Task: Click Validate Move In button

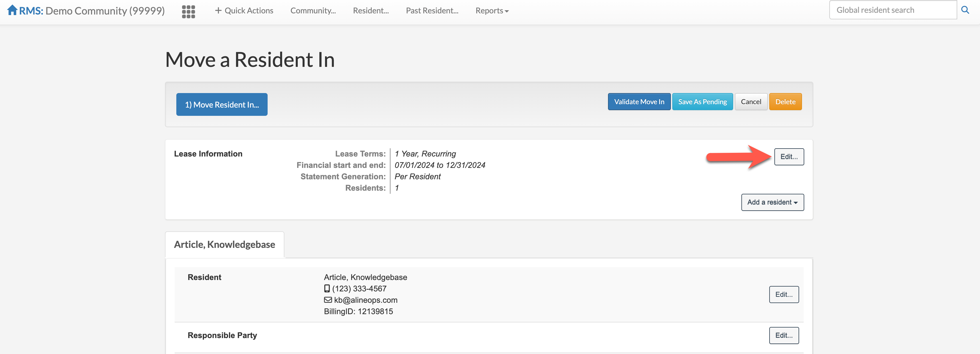Action: tap(639, 102)
